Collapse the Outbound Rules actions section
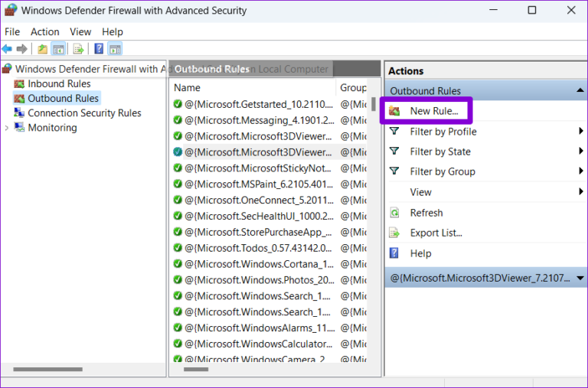 tap(580, 90)
